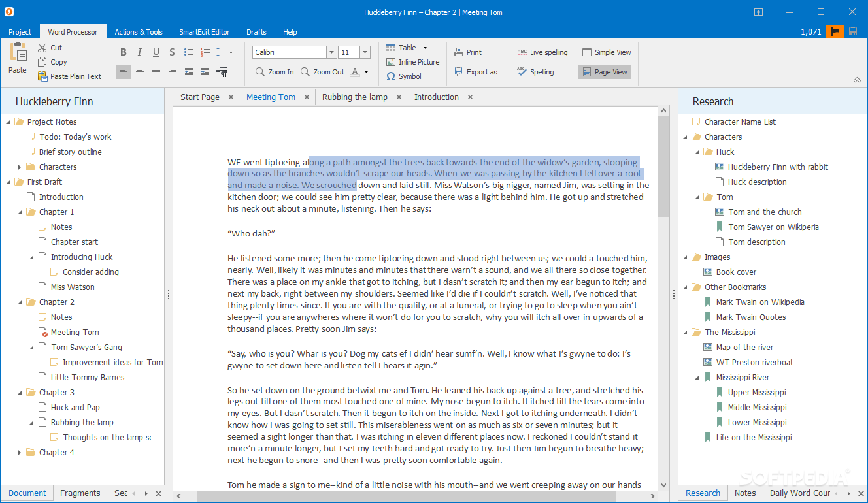Switch to the Fragments bottom tab
868x503 pixels.
(80, 493)
